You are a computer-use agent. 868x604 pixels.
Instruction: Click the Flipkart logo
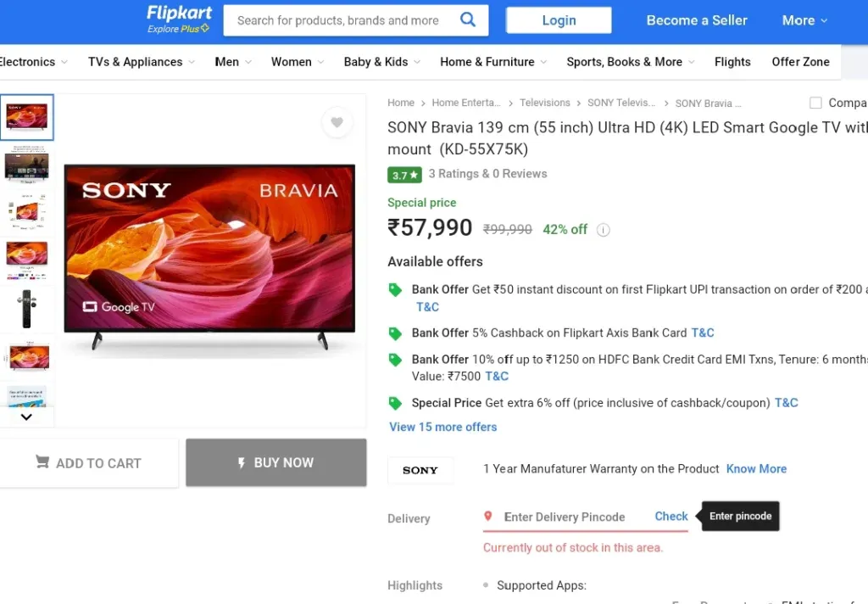click(179, 20)
